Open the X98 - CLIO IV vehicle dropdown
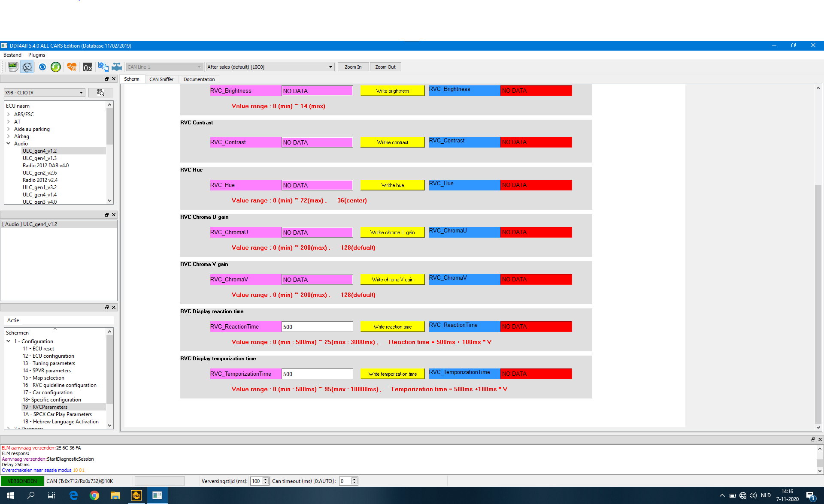 tap(44, 93)
